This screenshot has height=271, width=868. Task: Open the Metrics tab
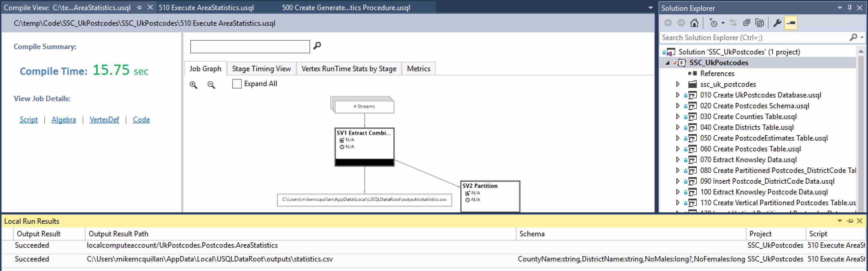418,69
